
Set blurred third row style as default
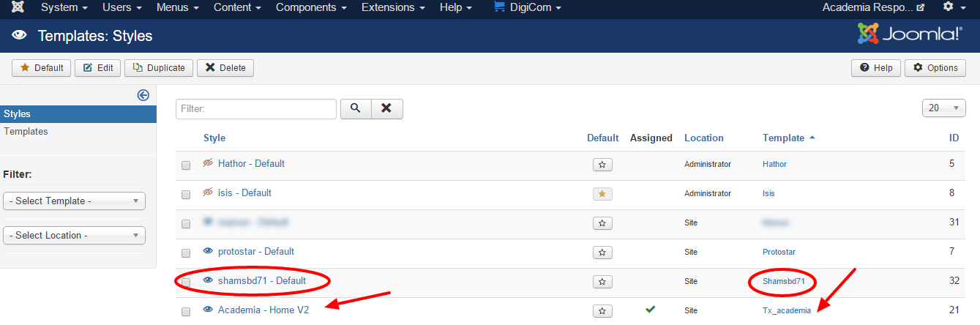602,223
